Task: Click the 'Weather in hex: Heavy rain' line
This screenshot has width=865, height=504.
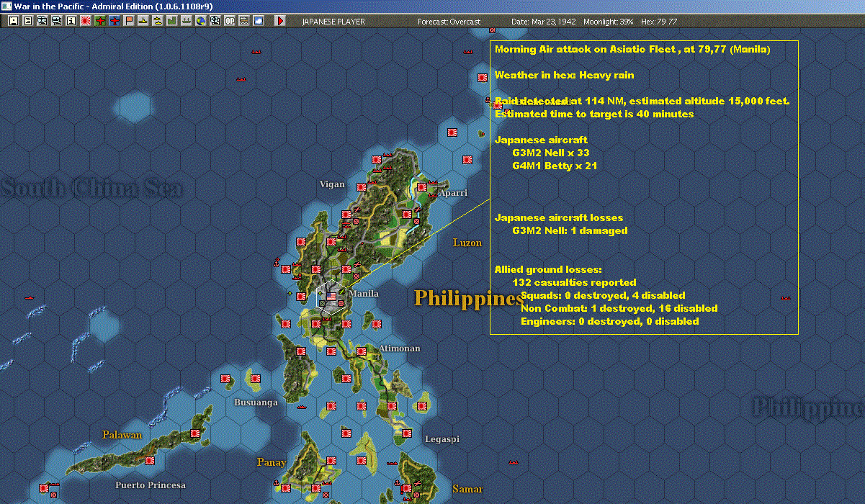Action: click(564, 75)
